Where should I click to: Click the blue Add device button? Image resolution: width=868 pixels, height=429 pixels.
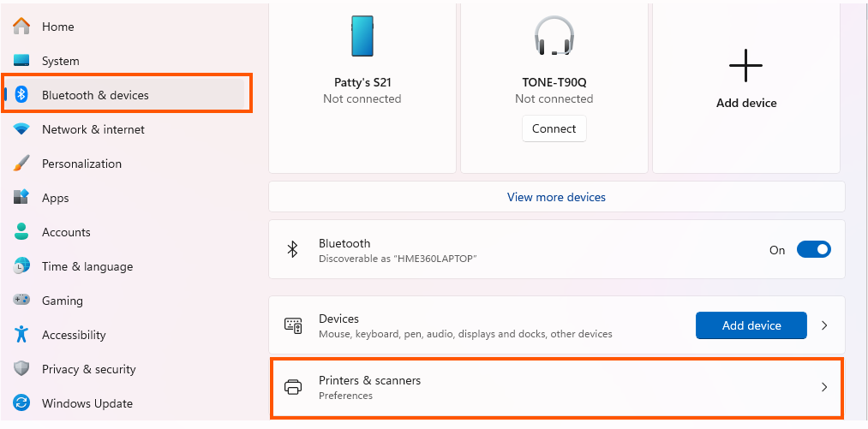tap(751, 325)
